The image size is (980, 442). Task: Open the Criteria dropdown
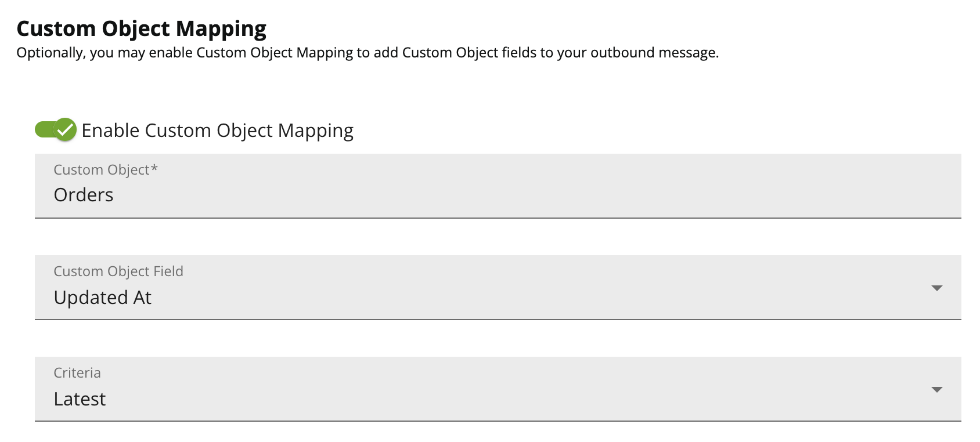pos(497,389)
